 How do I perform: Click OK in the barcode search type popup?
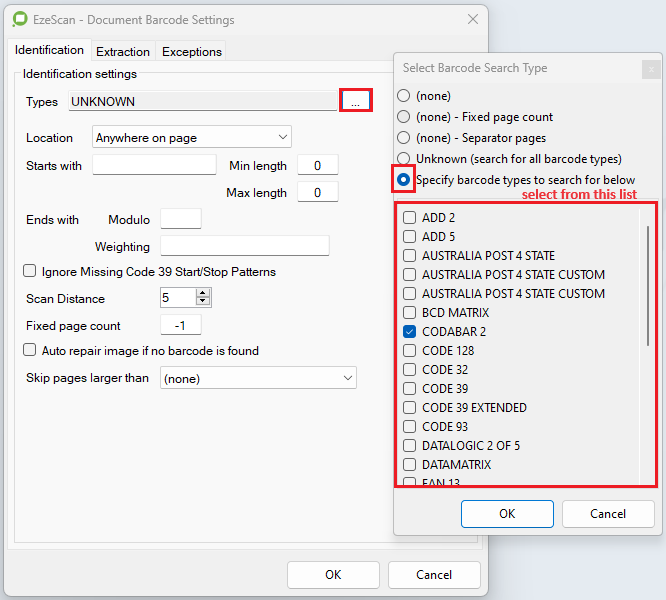[507, 514]
